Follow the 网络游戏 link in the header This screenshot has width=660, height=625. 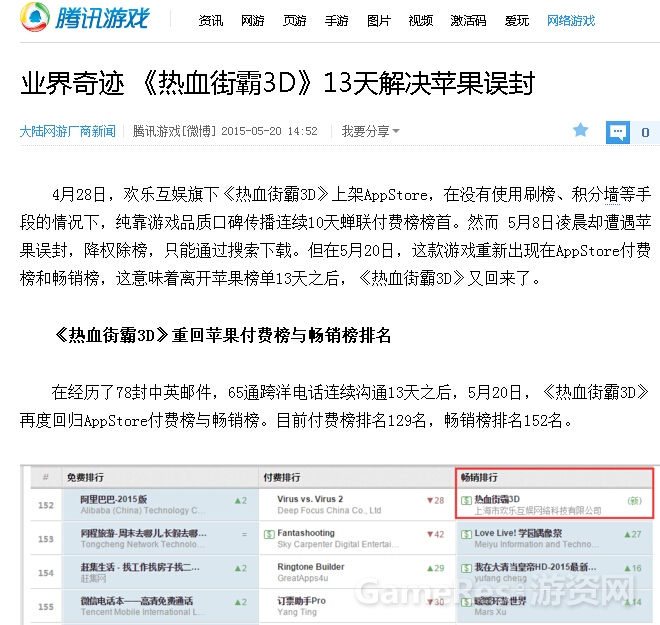pos(571,21)
